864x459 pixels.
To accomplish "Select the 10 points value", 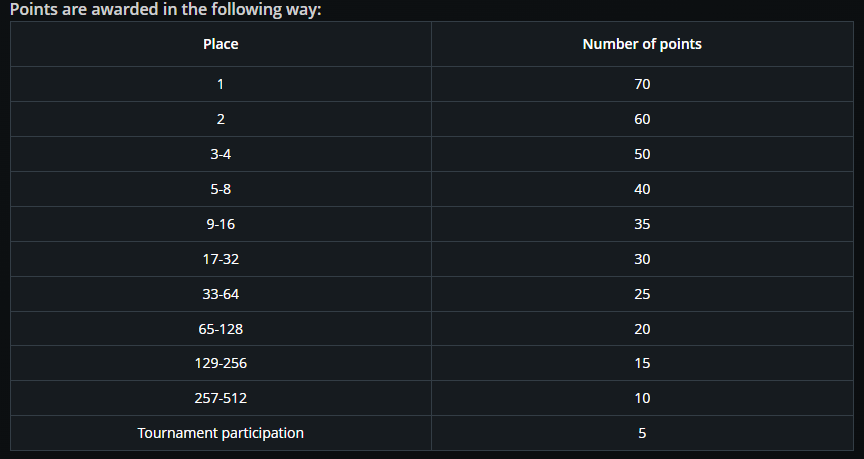I will click(642, 398).
